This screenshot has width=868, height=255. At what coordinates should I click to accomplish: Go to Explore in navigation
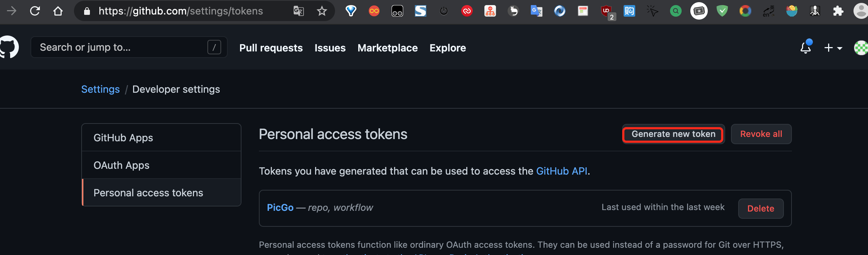(x=448, y=48)
